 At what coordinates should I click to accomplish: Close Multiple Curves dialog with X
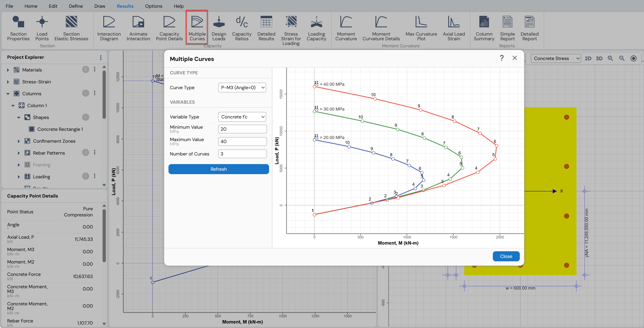(x=515, y=58)
